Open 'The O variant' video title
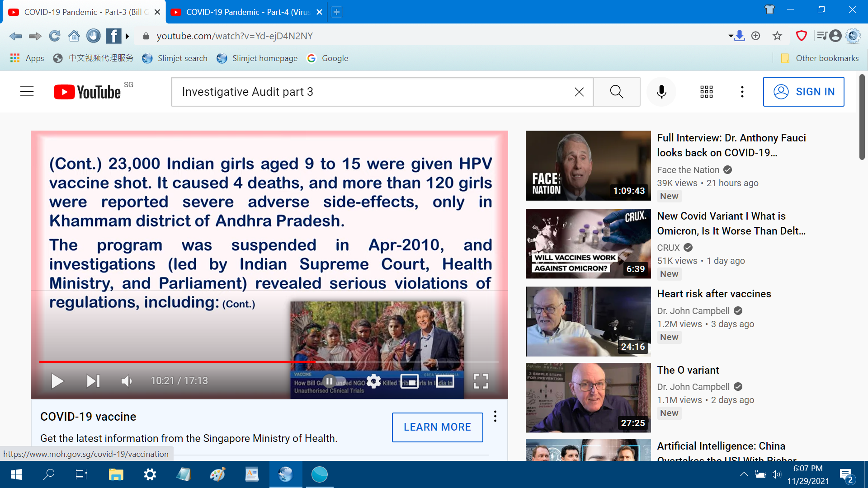The image size is (868, 488). point(688,370)
